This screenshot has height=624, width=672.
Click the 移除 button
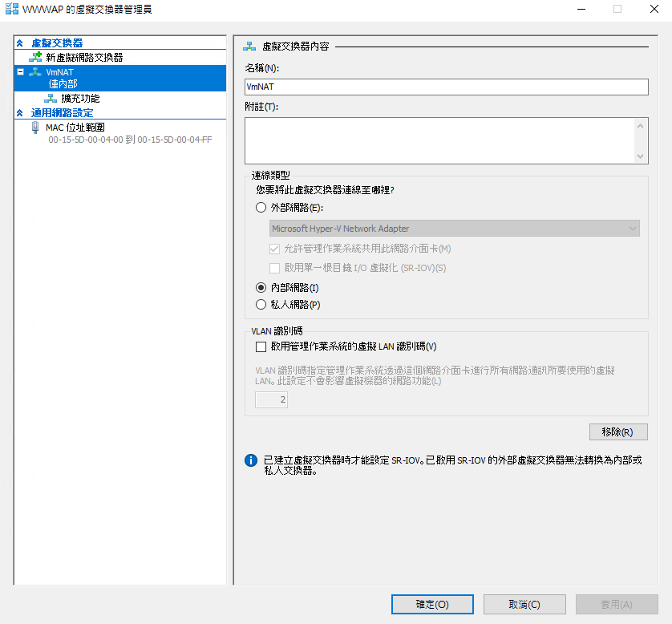pyautogui.click(x=617, y=432)
